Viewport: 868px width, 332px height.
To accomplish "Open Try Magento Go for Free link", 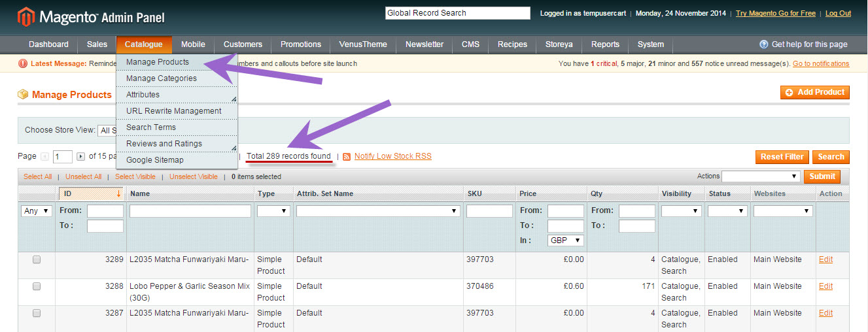I will [x=776, y=13].
